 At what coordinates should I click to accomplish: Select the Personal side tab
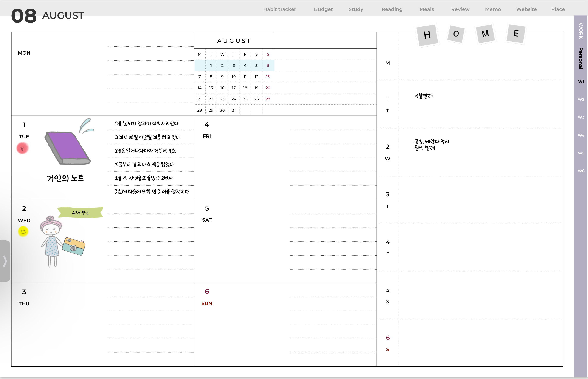(581, 58)
